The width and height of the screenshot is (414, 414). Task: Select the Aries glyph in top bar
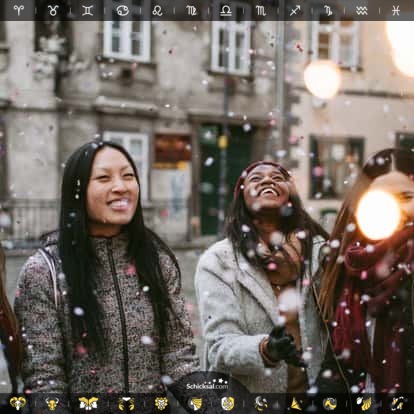coord(18,10)
